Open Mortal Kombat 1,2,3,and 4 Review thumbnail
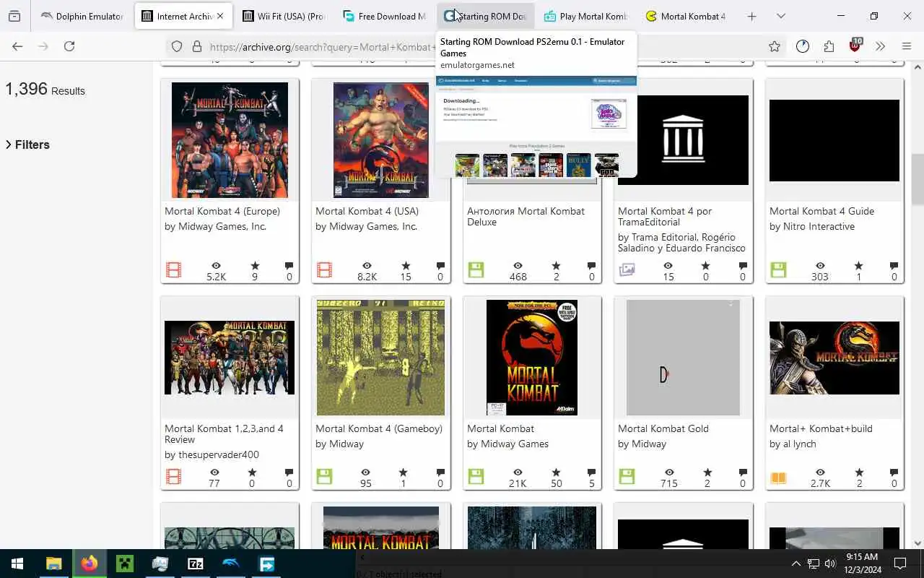 pyautogui.click(x=230, y=358)
